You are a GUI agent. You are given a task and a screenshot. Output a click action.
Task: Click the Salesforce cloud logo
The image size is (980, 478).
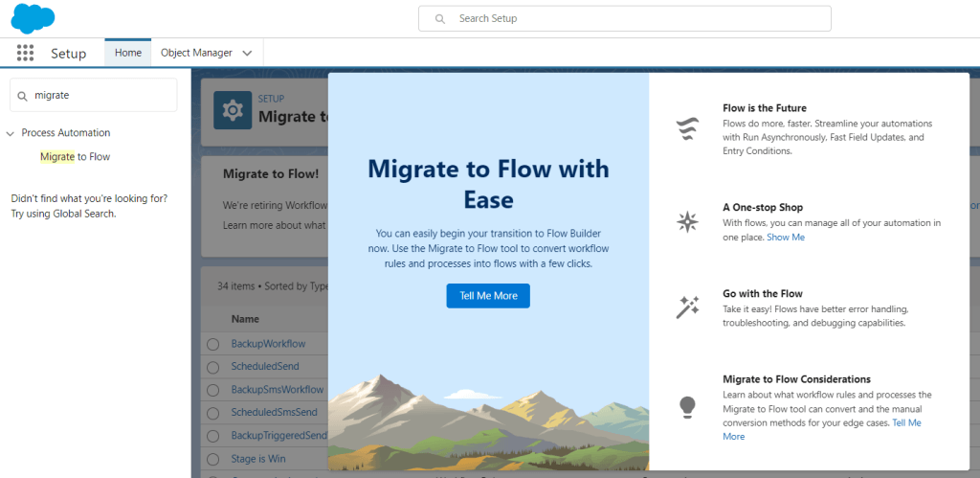(33, 18)
